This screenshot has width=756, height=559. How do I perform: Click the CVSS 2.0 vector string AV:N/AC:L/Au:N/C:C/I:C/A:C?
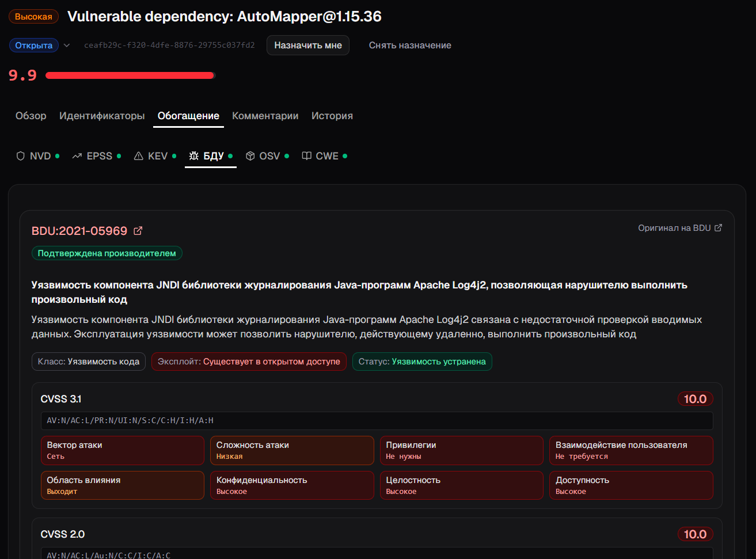377,553
